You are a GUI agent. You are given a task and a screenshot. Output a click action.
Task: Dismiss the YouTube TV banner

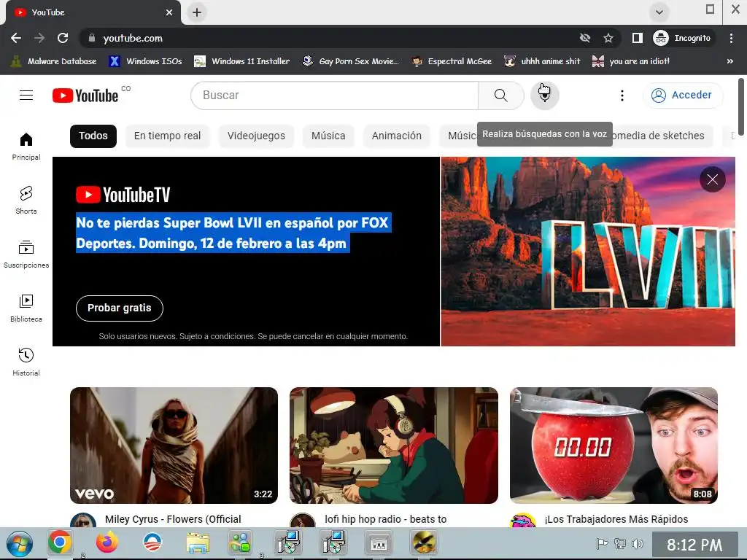(712, 179)
